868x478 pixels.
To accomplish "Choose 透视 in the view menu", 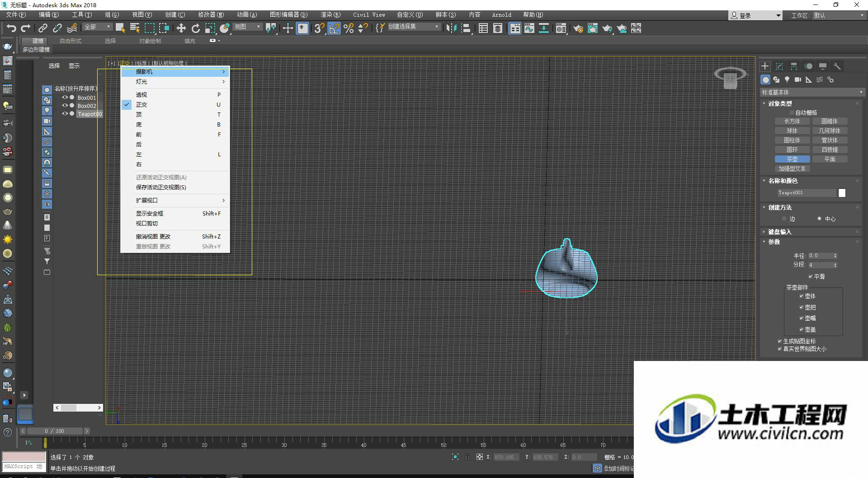I will point(175,95).
